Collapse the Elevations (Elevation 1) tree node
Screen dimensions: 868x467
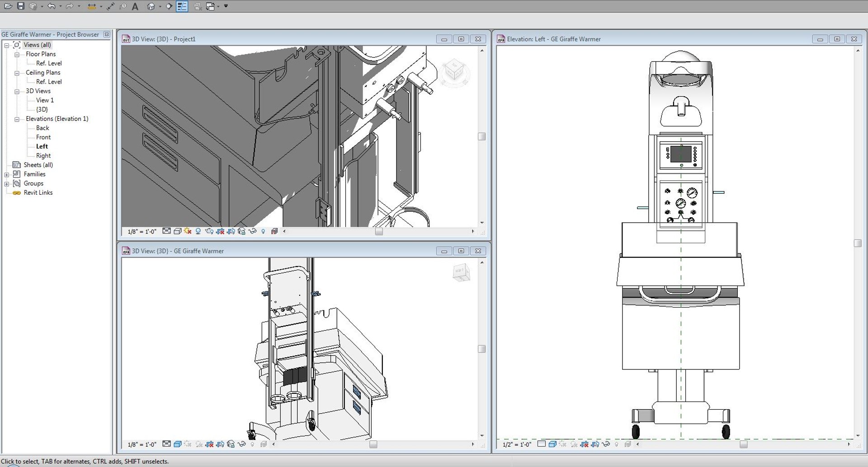click(17, 119)
